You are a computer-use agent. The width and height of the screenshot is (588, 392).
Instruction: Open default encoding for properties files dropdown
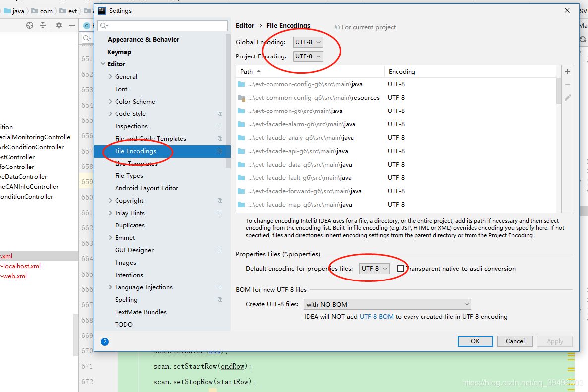[374, 268]
